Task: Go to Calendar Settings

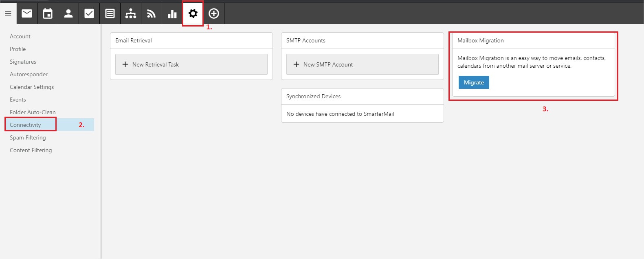Action: tap(32, 87)
